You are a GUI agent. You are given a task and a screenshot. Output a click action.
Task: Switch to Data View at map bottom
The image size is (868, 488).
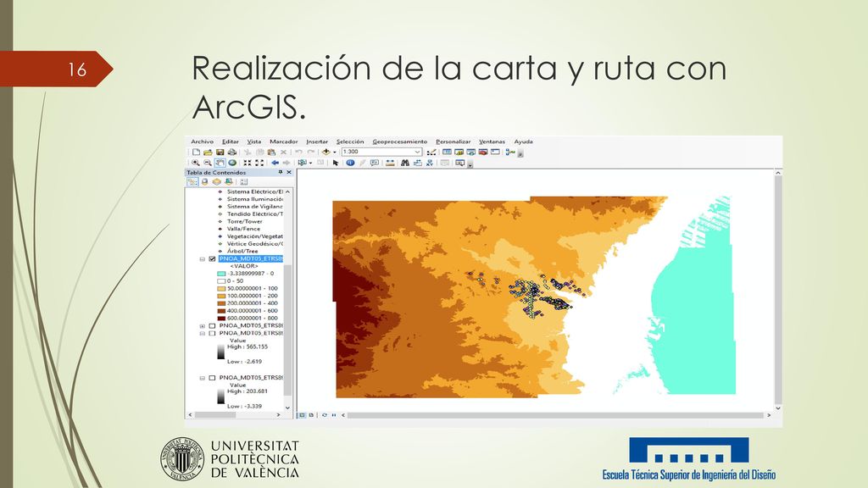[302, 415]
